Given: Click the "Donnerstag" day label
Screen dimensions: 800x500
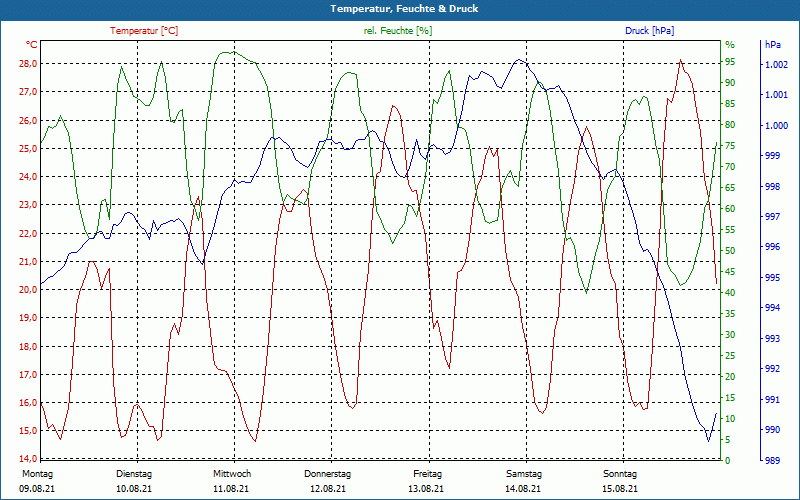Looking at the screenshot, I should 328,474.
